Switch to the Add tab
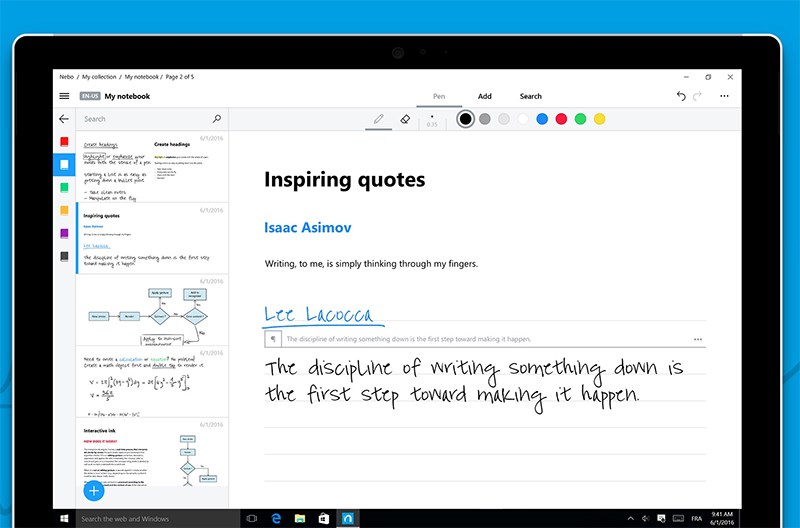800x528 pixels. pyautogui.click(x=485, y=96)
